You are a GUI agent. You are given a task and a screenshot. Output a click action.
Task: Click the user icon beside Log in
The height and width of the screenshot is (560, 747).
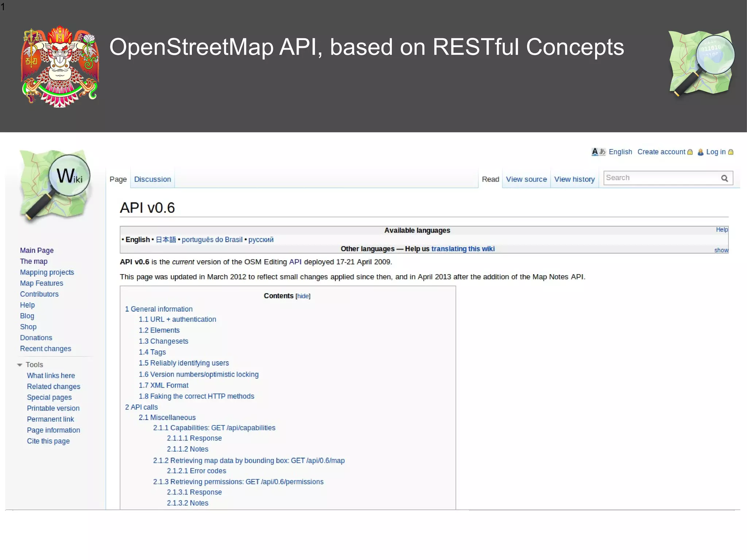700,152
